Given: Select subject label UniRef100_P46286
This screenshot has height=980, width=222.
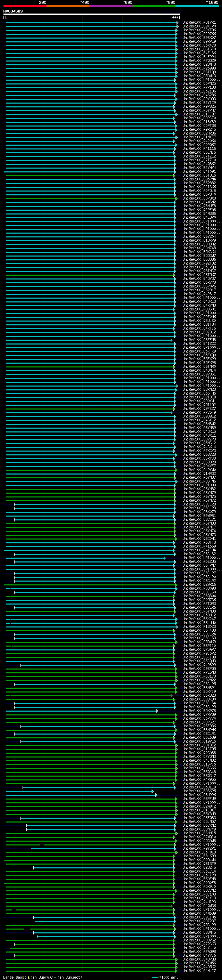Looking at the screenshot, I should point(199,95).
